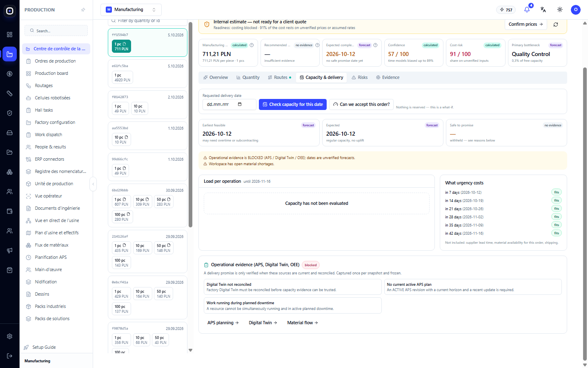The height and width of the screenshot is (368, 588).
Task: Click Check capacity for this date
Action: point(293,105)
